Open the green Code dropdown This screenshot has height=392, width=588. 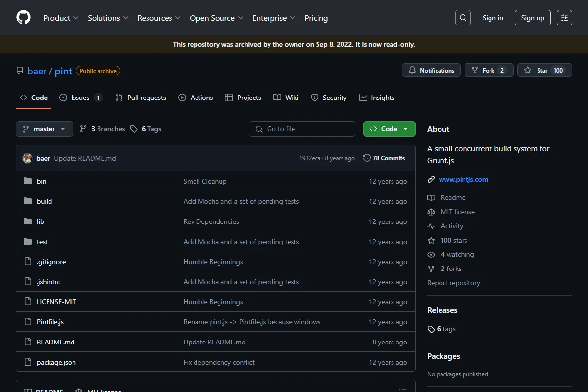(389, 129)
